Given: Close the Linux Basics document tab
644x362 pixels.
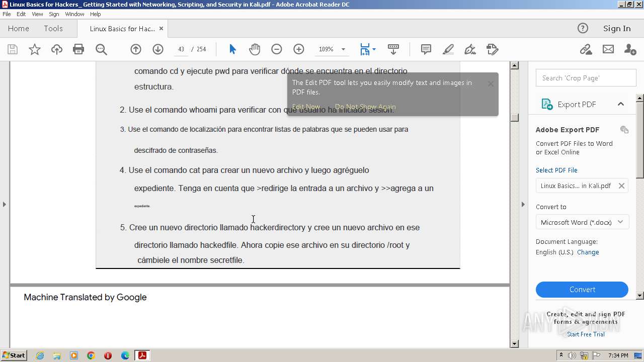Looking at the screenshot, I should tap(161, 29).
